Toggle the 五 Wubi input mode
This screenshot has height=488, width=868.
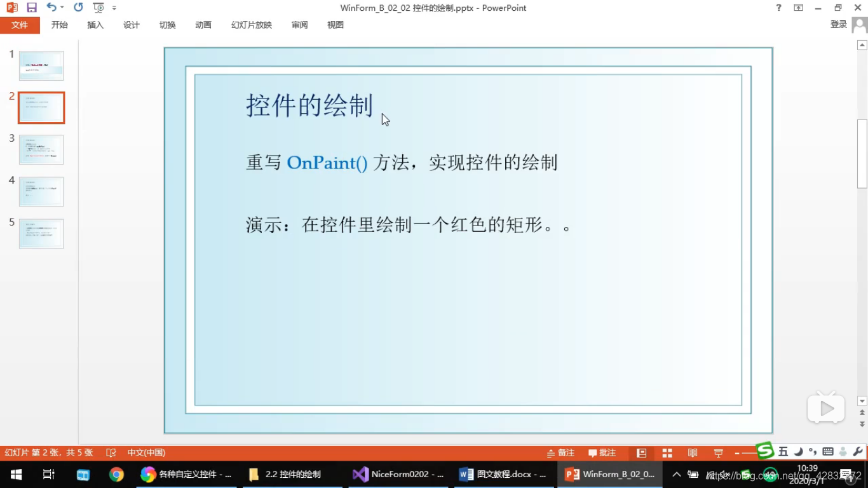(x=783, y=452)
